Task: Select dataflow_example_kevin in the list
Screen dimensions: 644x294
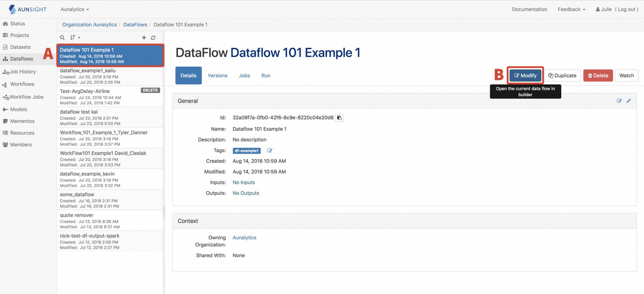Action: click(110, 179)
